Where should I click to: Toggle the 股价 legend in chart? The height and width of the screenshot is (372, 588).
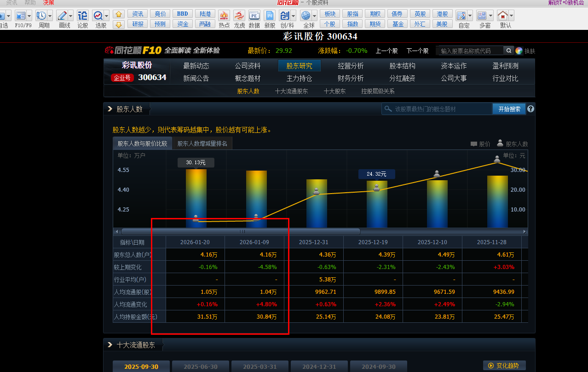(480, 144)
